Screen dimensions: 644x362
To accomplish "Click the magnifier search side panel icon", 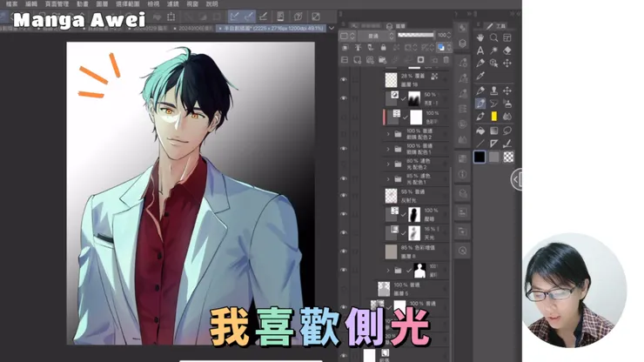I will [462, 251].
